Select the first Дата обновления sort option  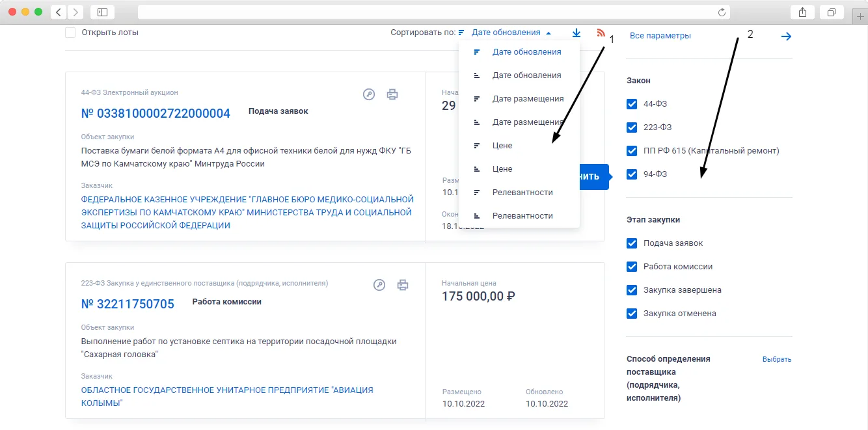[x=519, y=52]
